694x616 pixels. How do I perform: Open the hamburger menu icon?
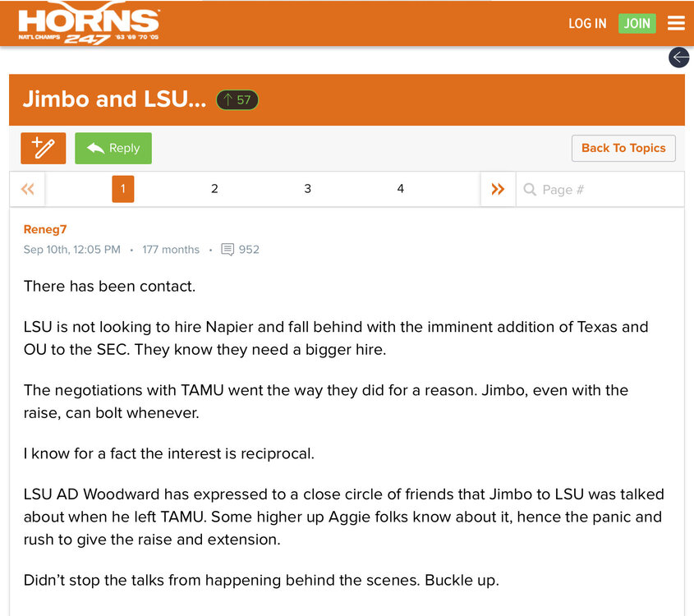coord(676,23)
